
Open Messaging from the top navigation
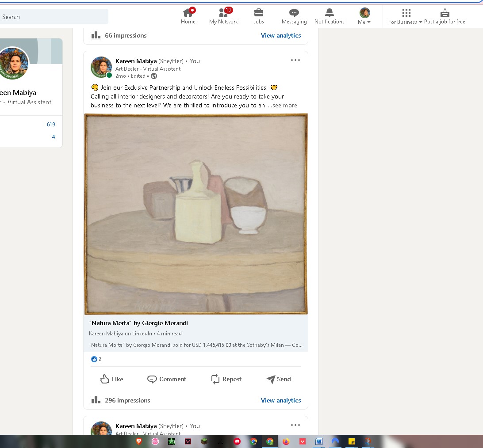pos(294,16)
